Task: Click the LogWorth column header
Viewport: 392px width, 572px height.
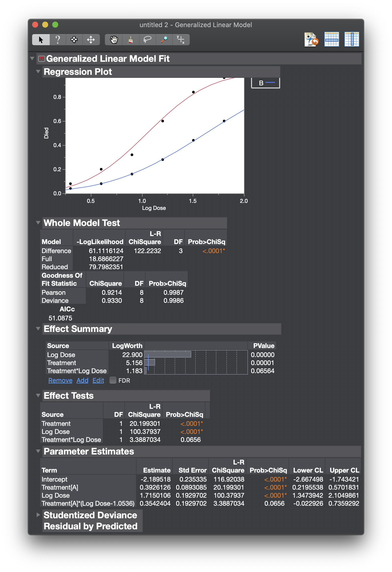Action: [x=127, y=346]
